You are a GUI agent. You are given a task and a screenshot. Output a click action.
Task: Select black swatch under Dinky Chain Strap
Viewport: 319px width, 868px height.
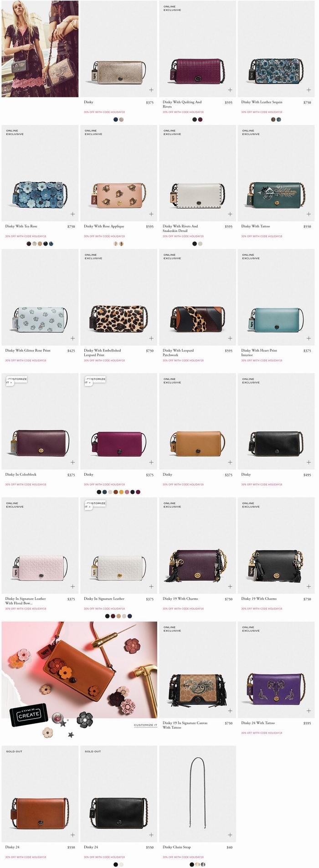click(x=192, y=864)
